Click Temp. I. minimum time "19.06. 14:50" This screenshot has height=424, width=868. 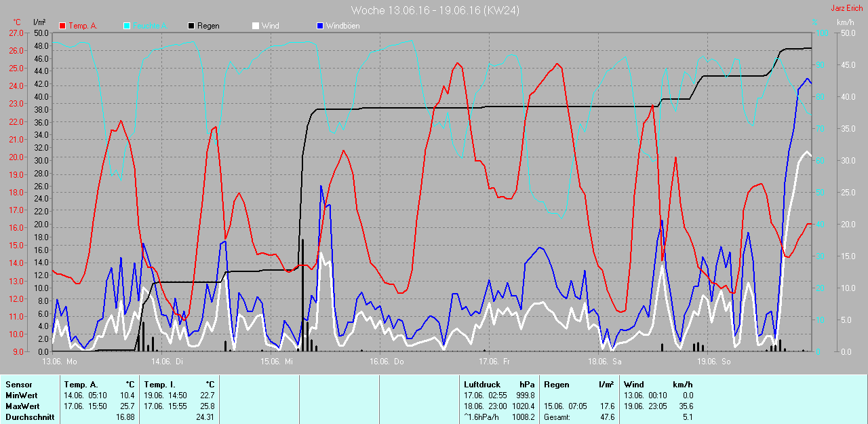tap(166, 396)
